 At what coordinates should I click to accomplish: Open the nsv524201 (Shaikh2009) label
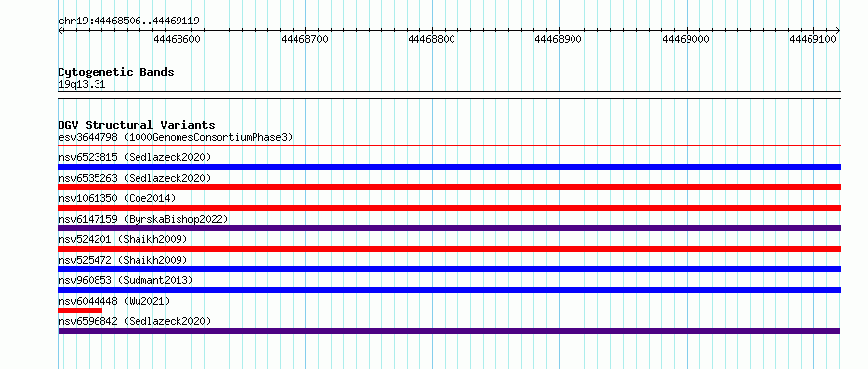click(123, 239)
